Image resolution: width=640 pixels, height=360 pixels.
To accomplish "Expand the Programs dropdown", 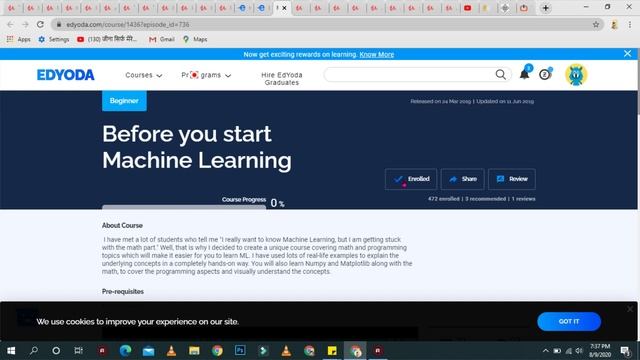I will click(x=206, y=75).
